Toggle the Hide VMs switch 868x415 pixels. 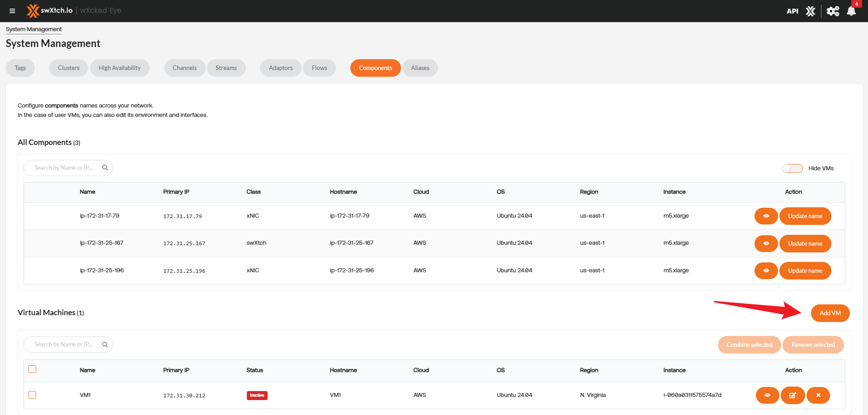792,168
